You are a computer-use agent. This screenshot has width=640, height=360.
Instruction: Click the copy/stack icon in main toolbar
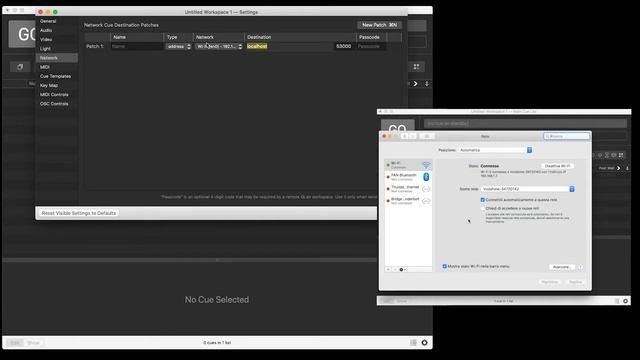click(20, 67)
